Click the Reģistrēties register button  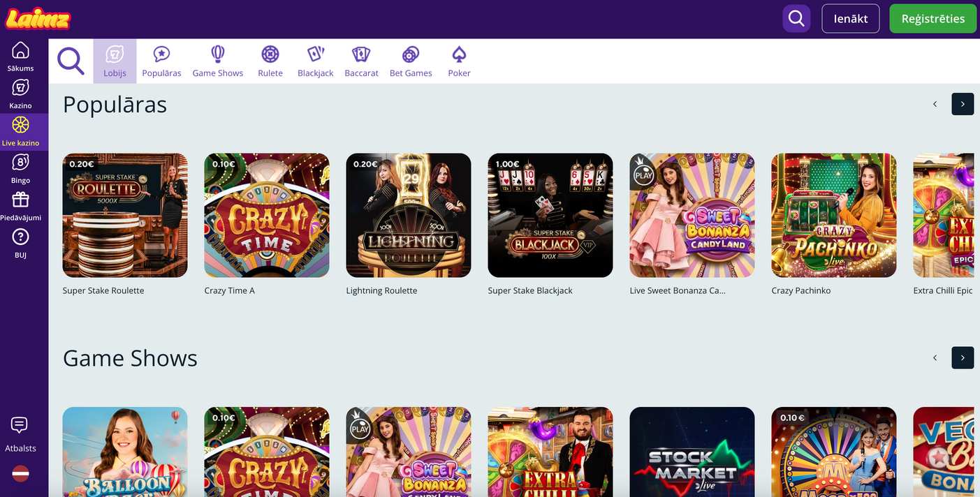pos(933,19)
